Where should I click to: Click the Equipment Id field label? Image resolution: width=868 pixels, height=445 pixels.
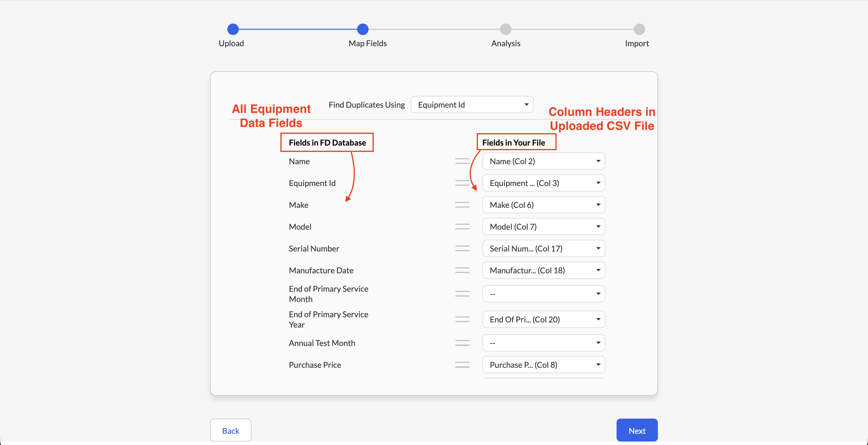coord(312,183)
